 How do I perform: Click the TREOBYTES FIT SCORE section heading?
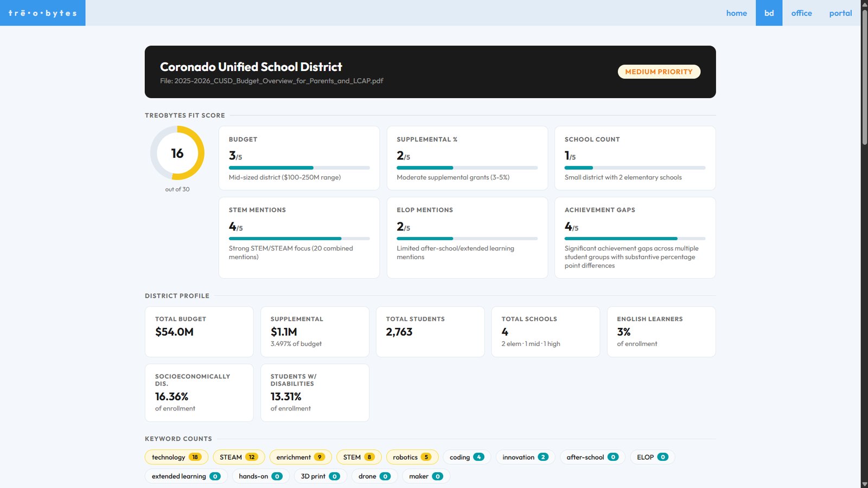pyautogui.click(x=184, y=115)
